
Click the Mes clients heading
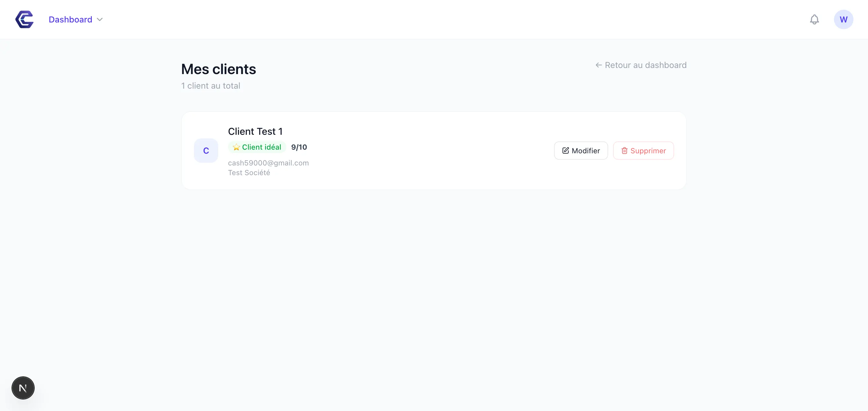pyautogui.click(x=218, y=69)
